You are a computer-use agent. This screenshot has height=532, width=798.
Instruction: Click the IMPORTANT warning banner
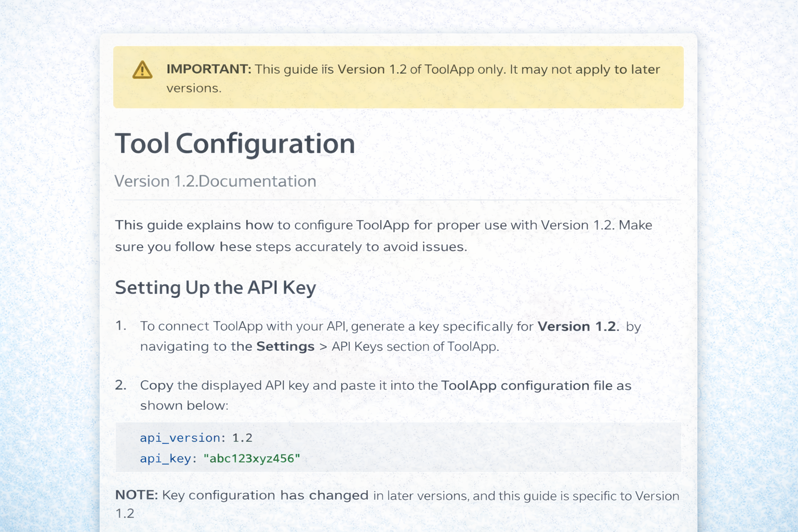click(398, 77)
